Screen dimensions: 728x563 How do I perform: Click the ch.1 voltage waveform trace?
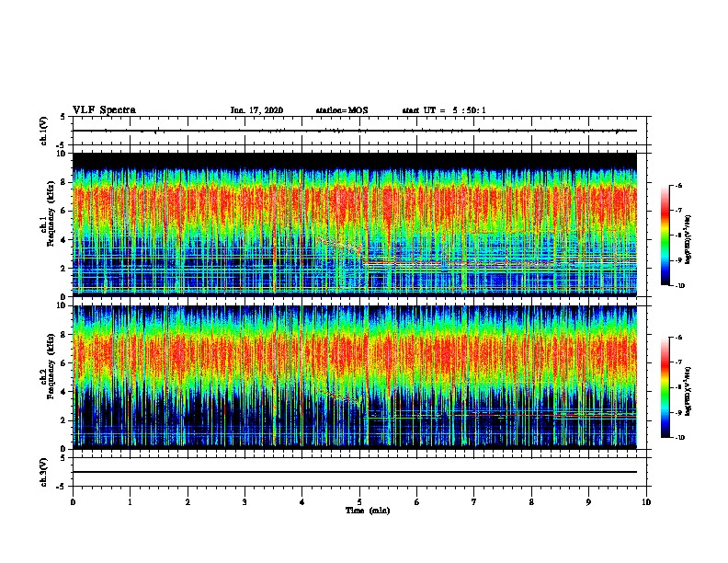click(355, 131)
